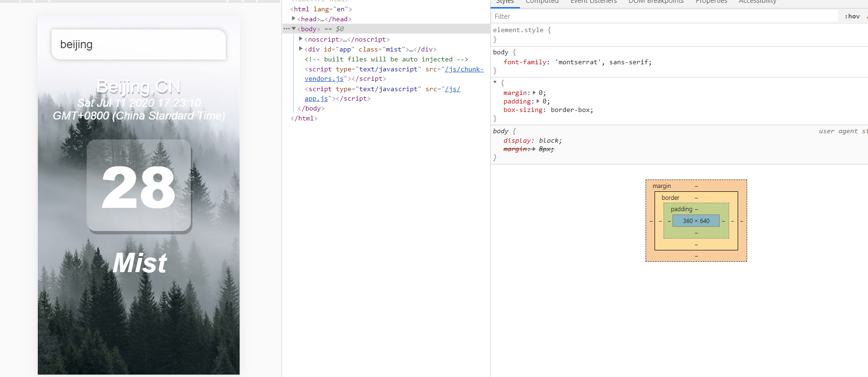The height and width of the screenshot is (377, 868).
Task: Select the closing </html> tag row
Action: pos(304,119)
